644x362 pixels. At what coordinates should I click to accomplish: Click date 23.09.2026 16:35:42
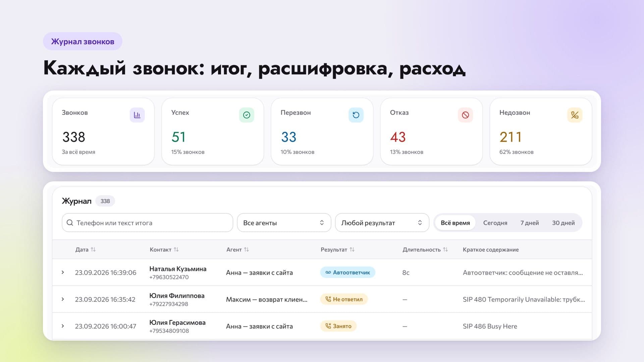(105, 299)
